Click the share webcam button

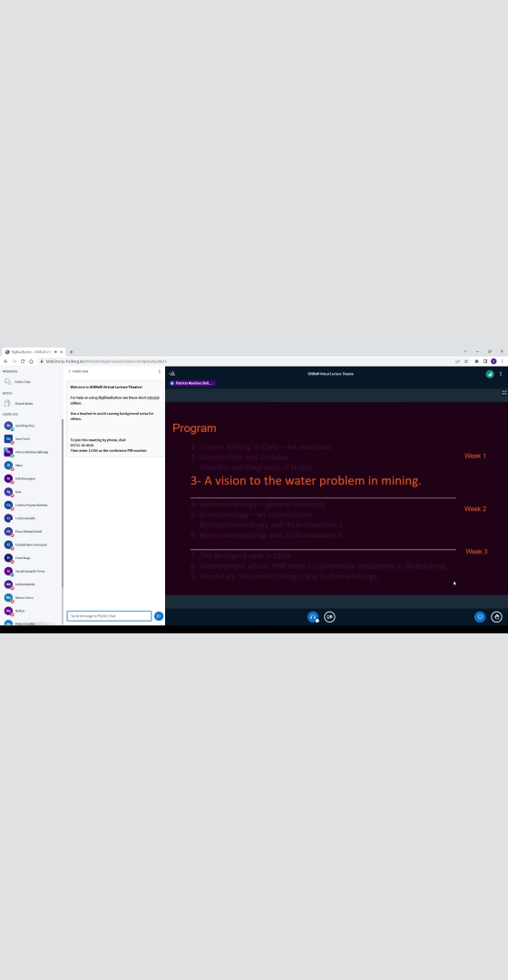(330, 617)
